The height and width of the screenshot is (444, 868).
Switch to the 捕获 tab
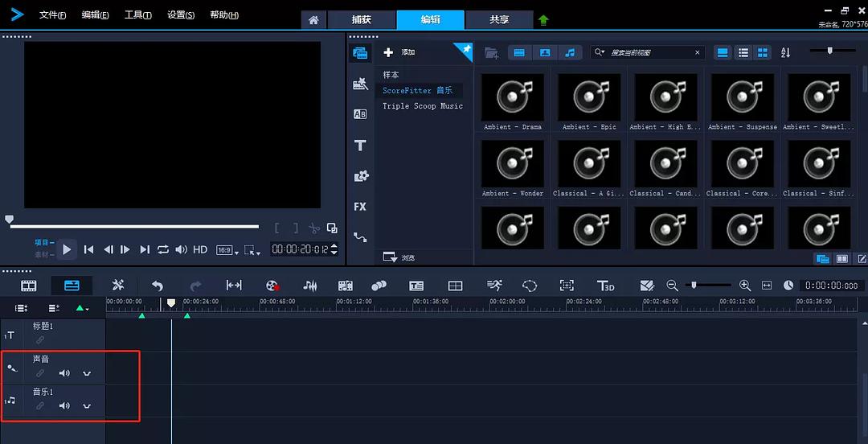point(362,20)
